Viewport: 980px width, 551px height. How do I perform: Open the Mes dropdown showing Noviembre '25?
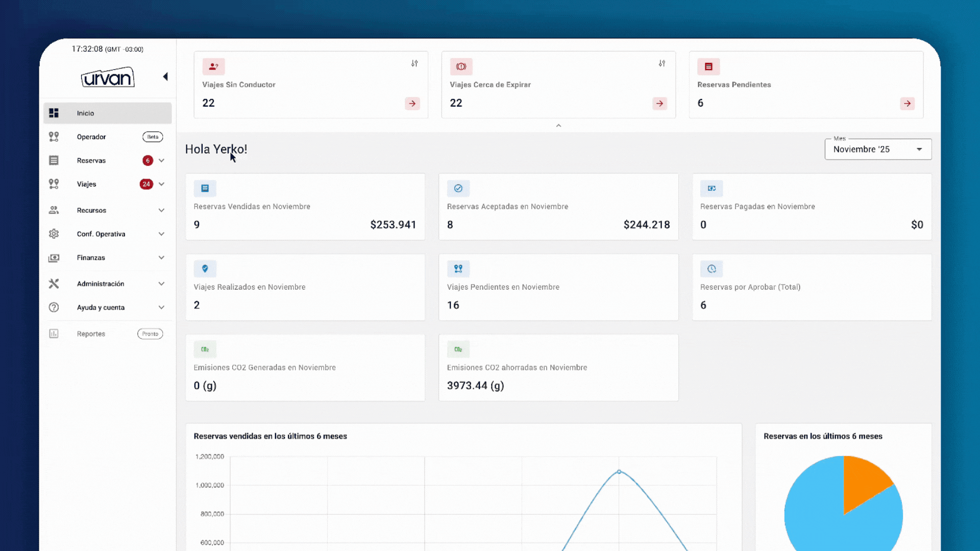877,149
